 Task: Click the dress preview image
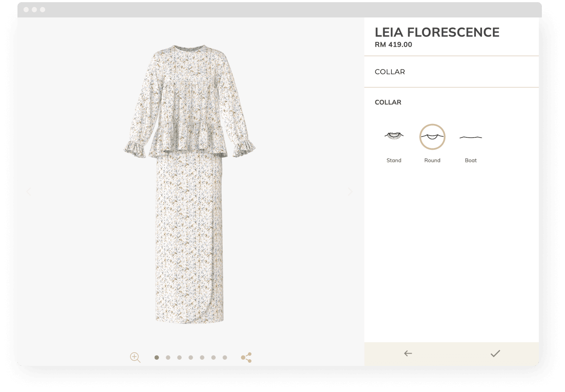[x=189, y=183]
